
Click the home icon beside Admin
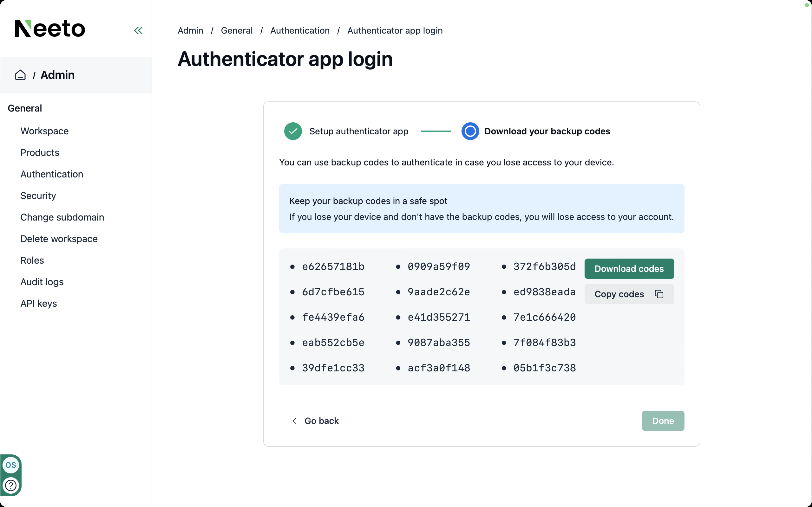coord(20,75)
